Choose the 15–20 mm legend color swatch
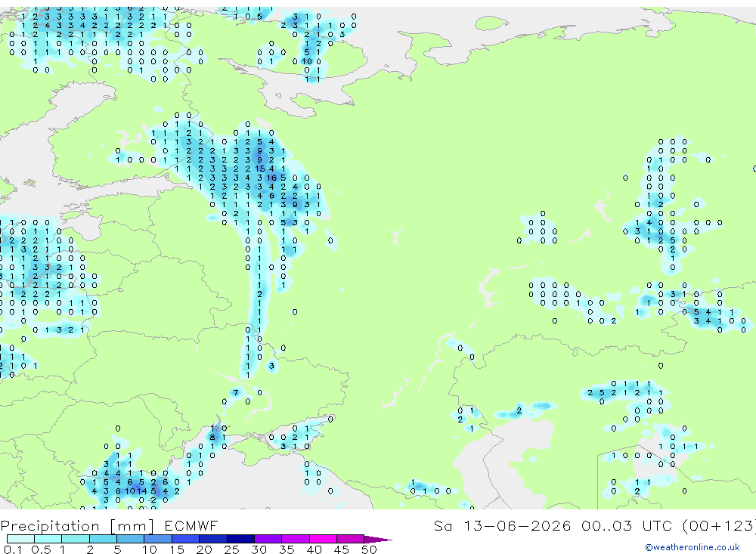This screenshot has height=554, width=756. [x=186, y=539]
